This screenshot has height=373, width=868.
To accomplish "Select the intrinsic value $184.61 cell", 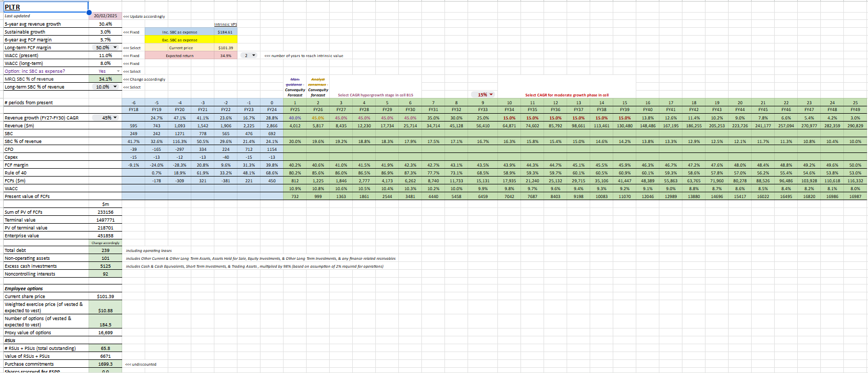I will click(x=225, y=32).
